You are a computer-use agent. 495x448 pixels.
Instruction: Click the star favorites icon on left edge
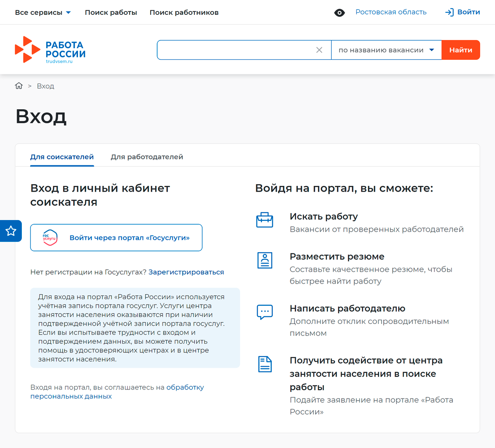[x=10, y=231]
